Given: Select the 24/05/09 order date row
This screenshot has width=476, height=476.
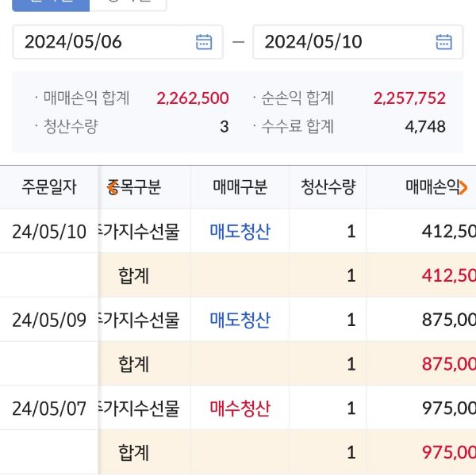Looking at the screenshot, I should point(49,320).
